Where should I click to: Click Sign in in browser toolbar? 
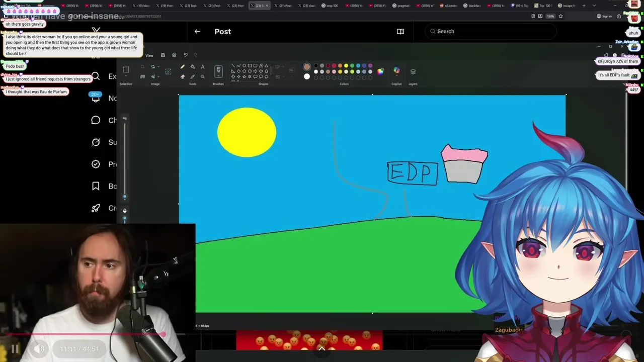coord(604,16)
